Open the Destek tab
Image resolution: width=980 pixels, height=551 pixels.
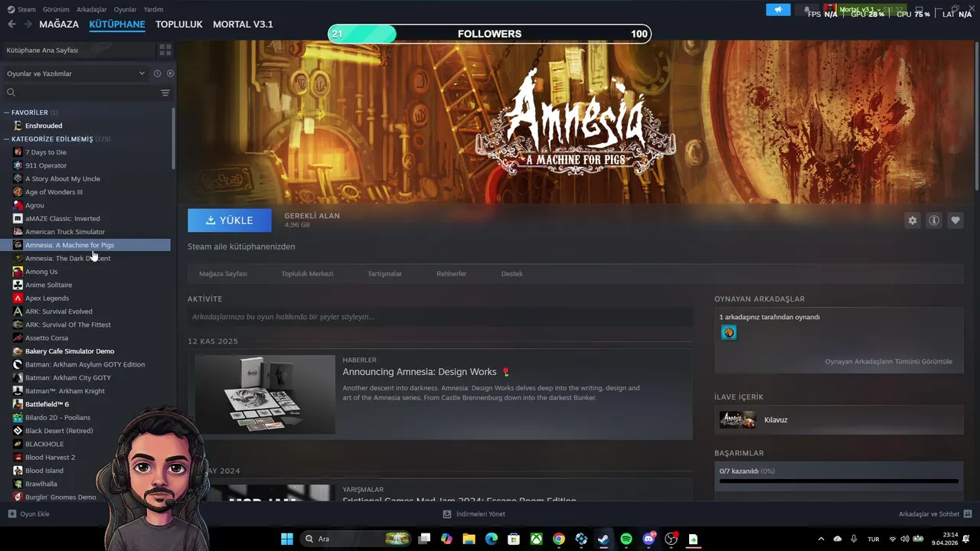[x=511, y=274]
